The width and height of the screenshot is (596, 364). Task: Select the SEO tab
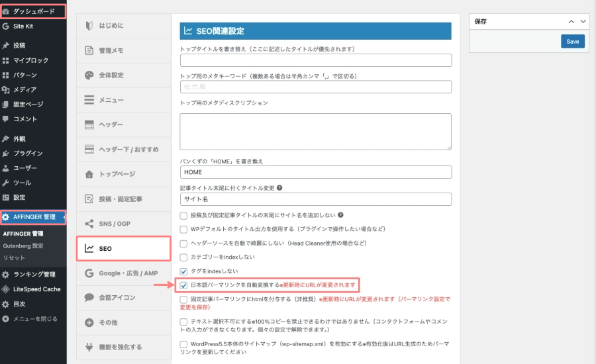pos(124,248)
